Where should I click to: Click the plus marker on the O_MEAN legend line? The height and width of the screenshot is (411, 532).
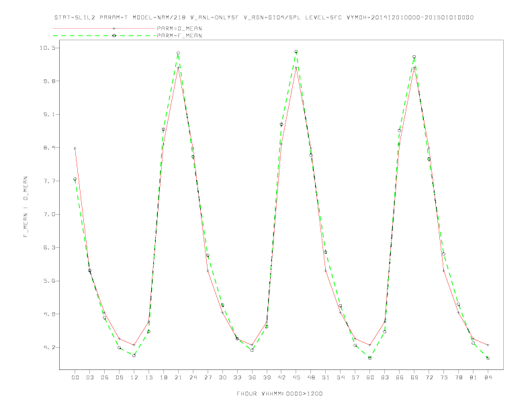[114, 28]
